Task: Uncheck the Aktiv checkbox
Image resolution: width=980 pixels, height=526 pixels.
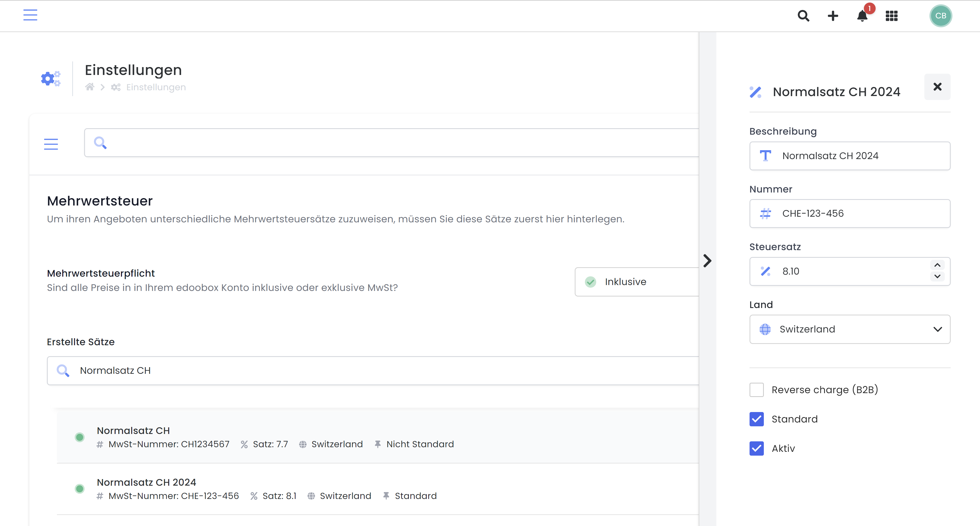Action: [x=757, y=448]
